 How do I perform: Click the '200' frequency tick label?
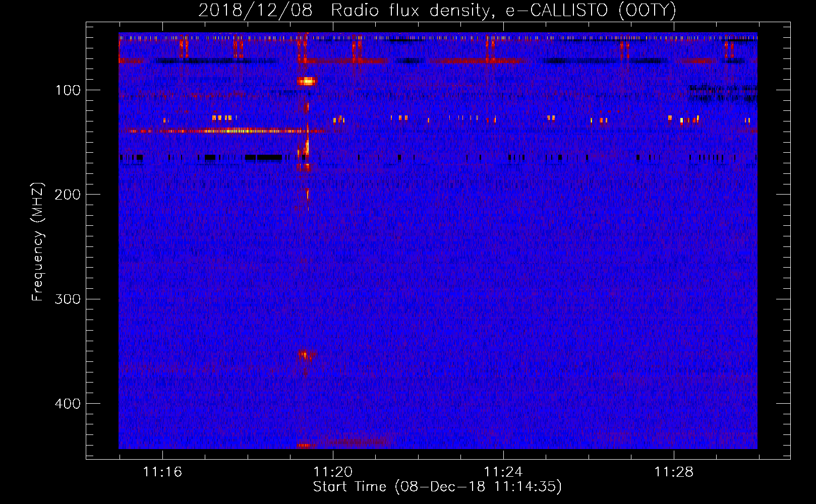click(x=68, y=195)
